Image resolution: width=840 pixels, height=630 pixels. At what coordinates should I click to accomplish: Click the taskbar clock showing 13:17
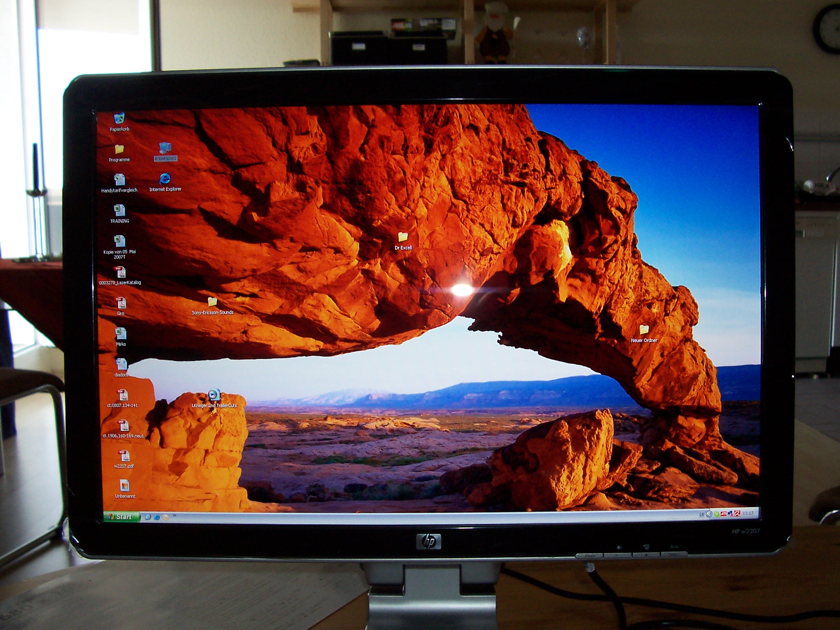(748, 513)
